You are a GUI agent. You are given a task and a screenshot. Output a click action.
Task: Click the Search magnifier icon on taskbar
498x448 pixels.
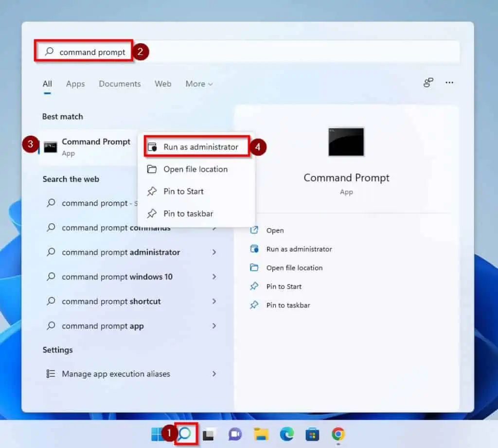click(185, 433)
